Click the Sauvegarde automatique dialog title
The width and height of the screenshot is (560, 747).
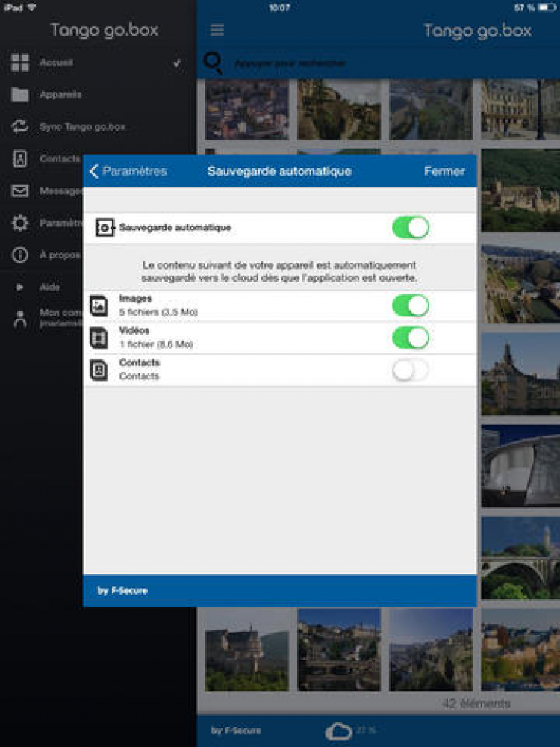(279, 171)
